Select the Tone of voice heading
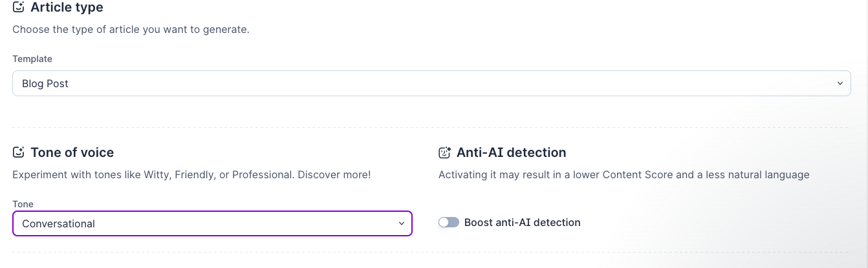Image resolution: width=868 pixels, height=268 pixels. pyautogui.click(x=72, y=152)
